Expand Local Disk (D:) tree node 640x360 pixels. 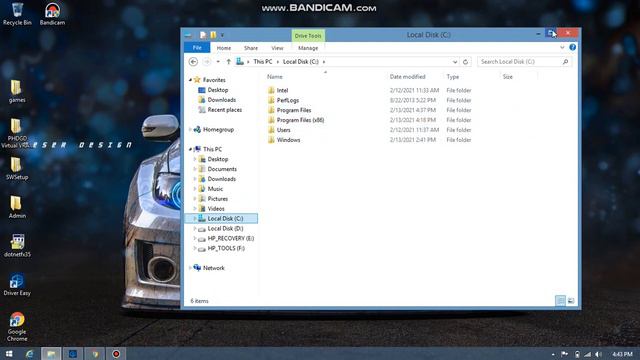[x=195, y=229]
